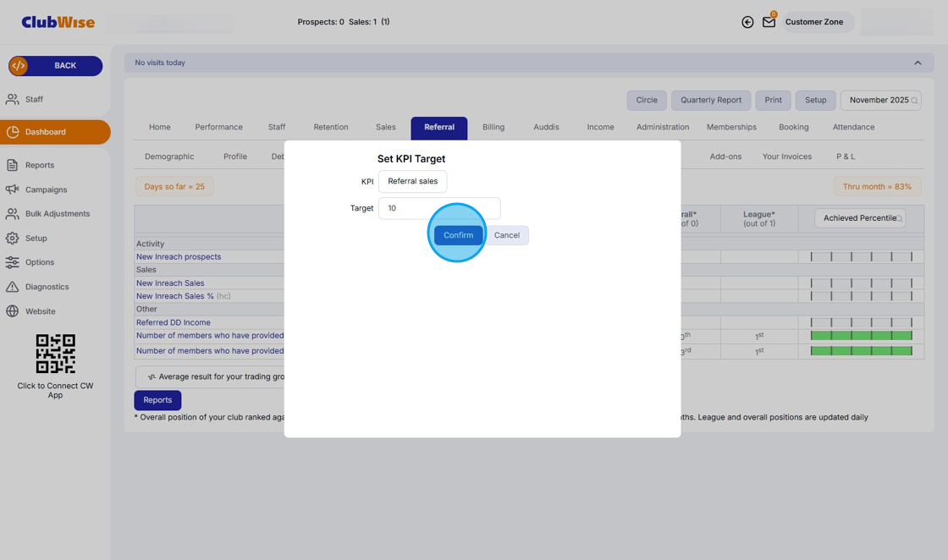
Task: Open the New Inreach Sales % link
Action: coord(174,296)
